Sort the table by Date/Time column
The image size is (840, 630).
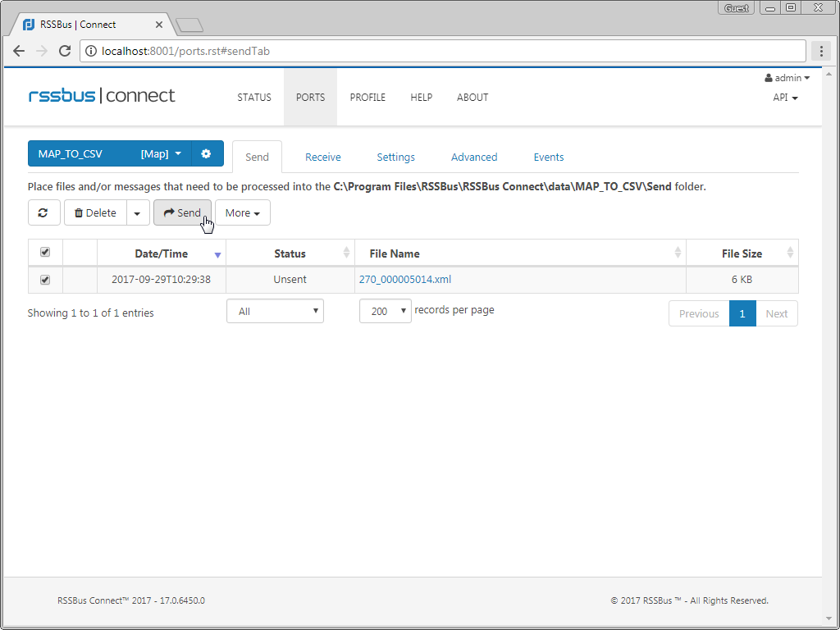point(162,253)
